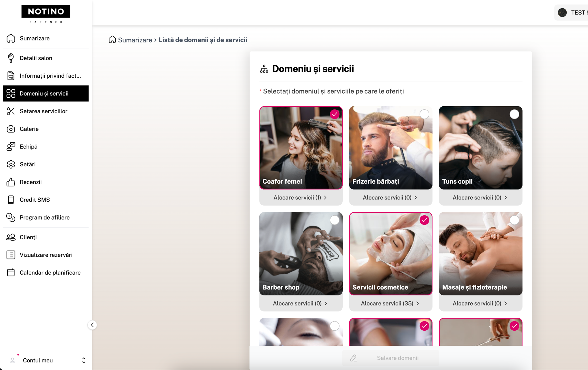Image resolution: width=588 pixels, height=370 pixels.
Task: Open Galerie menu item
Action: 46,129
